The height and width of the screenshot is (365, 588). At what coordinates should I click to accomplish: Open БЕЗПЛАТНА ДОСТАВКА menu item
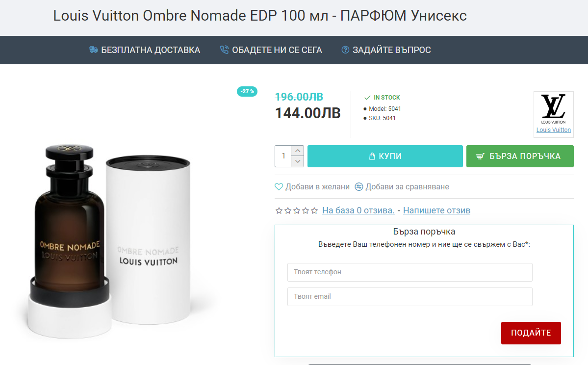point(151,50)
